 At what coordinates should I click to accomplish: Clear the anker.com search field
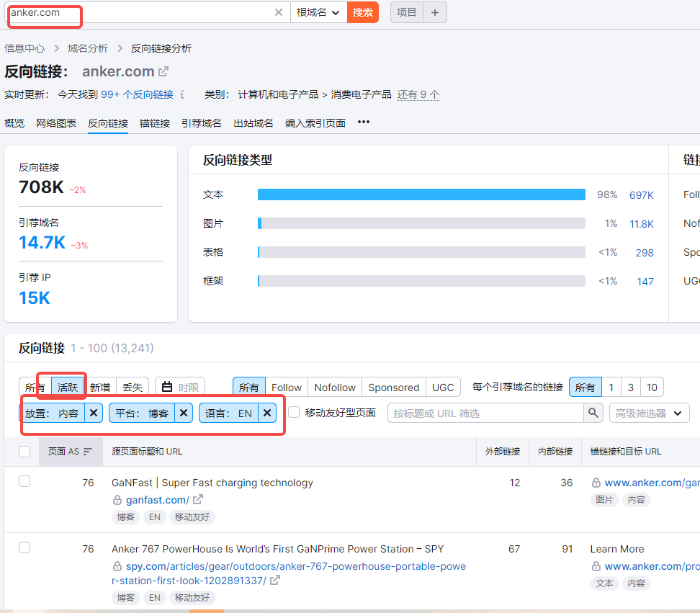(x=279, y=12)
